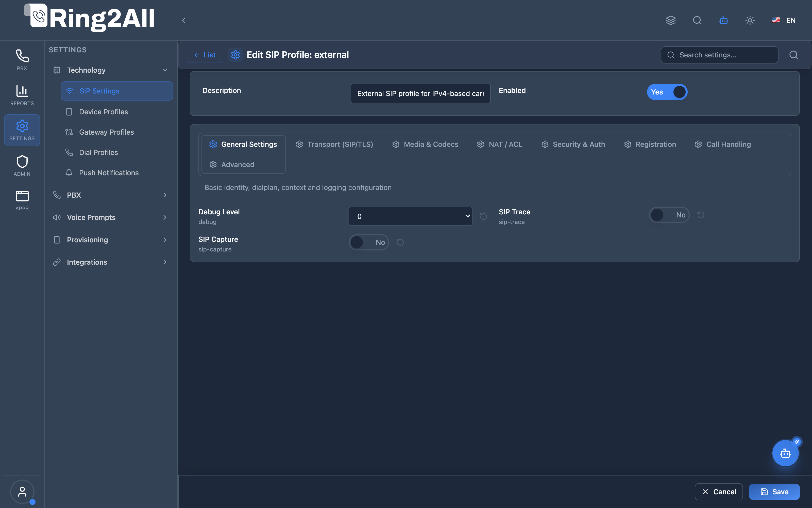The image size is (812, 508).
Task: Click the layers stack icon in header
Action: pos(671,21)
